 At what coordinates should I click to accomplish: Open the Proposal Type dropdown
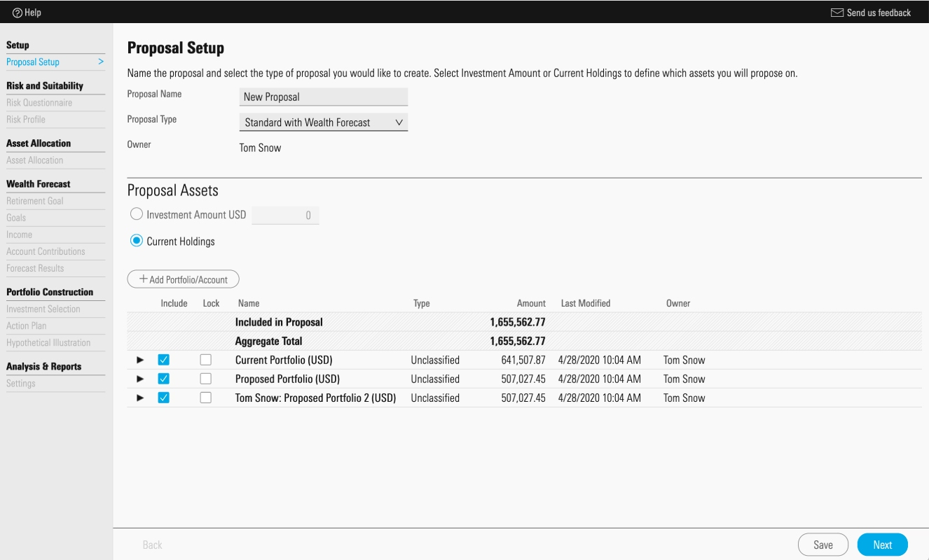pos(324,122)
